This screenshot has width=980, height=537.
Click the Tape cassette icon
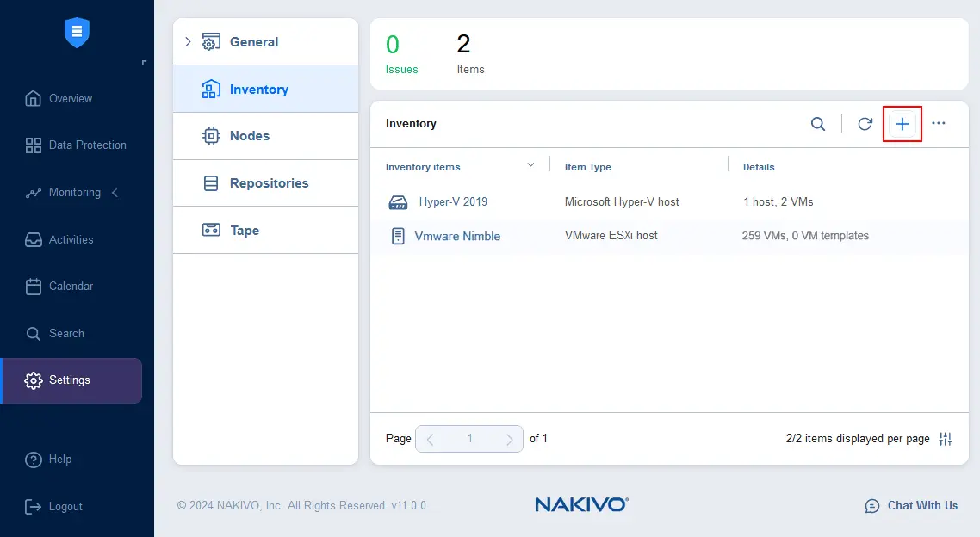point(211,230)
